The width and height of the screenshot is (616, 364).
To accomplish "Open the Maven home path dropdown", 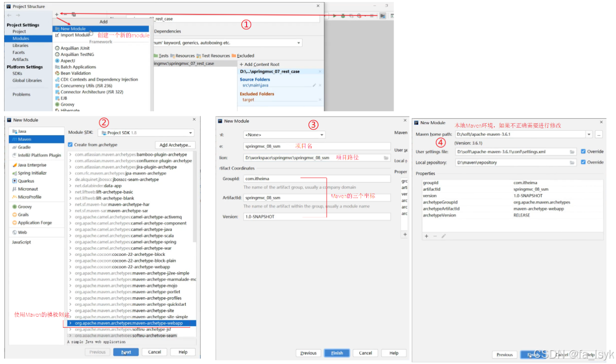I will [589, 135].
